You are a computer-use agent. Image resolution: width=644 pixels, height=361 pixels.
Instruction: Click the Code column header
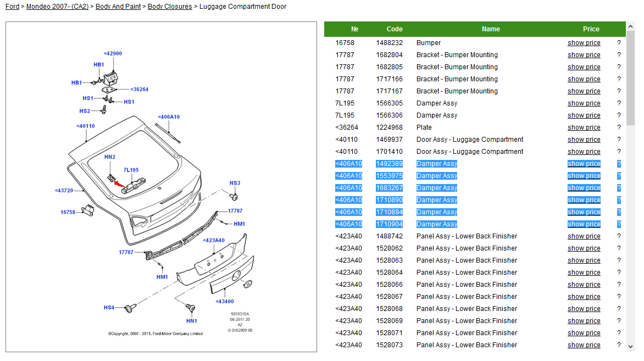pyautogui.click(x=394, y=29)
